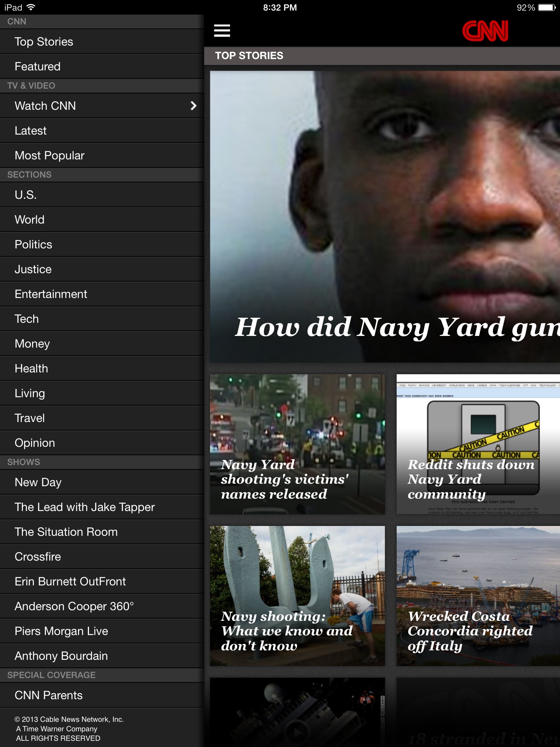Go to the Crossfire show
560x747 pixels.
pyautogui.click(x=102, y=557)
